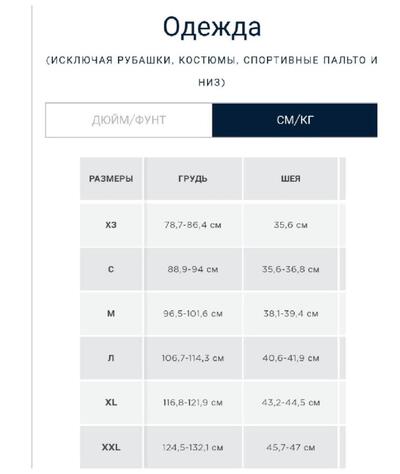This screenshot has width=400, height=474.
Task: Click chest value 88,9-94 см
Action: point(193,269)
